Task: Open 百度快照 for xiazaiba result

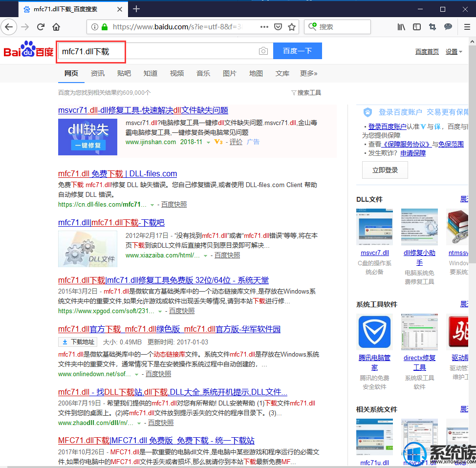Action: pyautogui.click(x=227, y=255)
